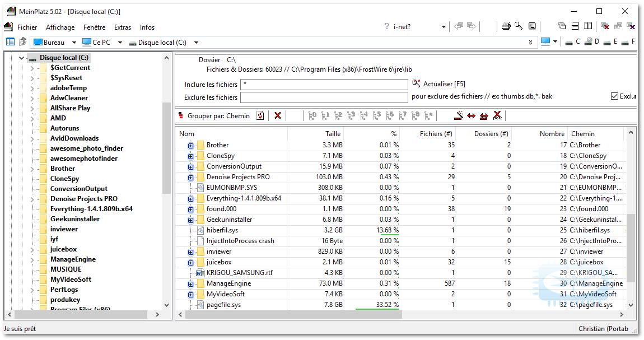The width and height of the screenshot is (644, 340).
Task: Click Actualiser [F5] button
Action: (x=438, y=84)
